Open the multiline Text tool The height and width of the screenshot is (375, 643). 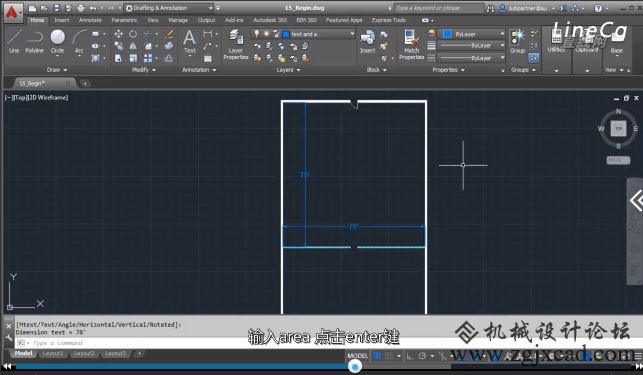(x=189, y=42)
